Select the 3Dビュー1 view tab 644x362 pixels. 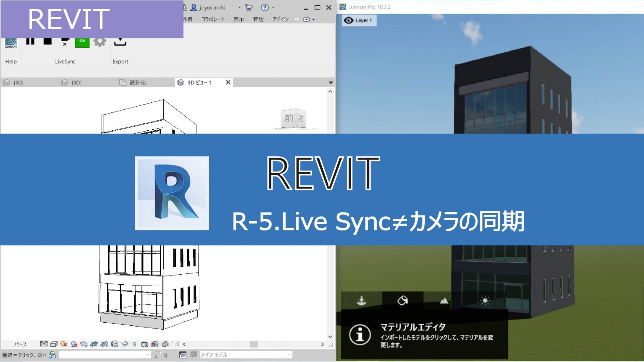coord(200,82)
